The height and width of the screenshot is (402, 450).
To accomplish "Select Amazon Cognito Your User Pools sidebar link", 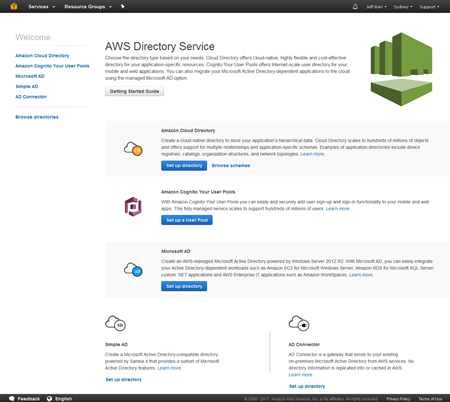I will point(52,66).
